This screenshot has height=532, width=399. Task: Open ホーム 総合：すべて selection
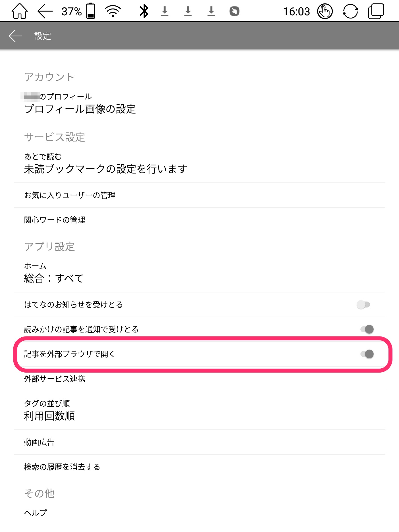point(199,273)
